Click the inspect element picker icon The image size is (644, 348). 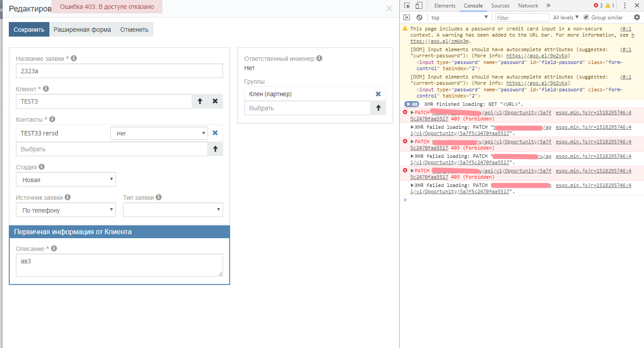(x=407, y=6)
